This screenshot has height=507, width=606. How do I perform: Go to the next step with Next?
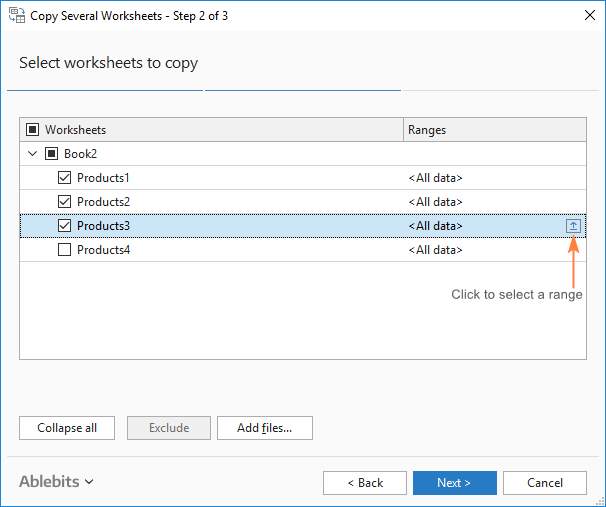pos(454,483)
